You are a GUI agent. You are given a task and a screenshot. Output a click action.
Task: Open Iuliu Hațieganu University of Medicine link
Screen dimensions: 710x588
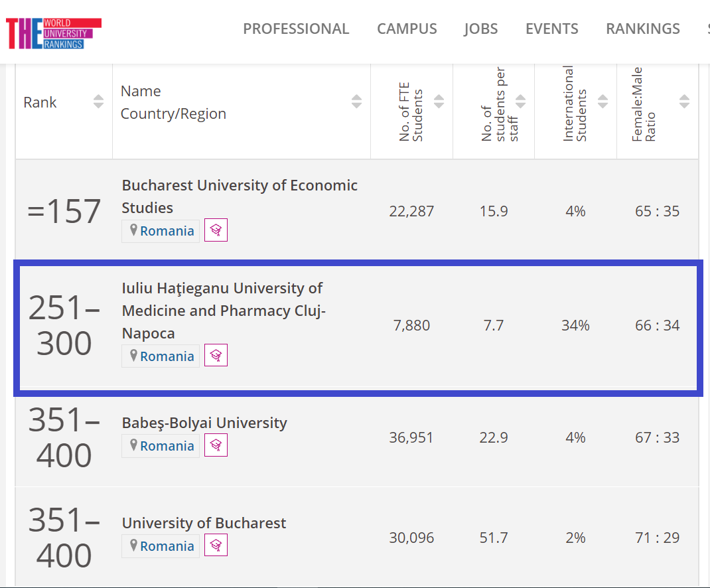point(224,311)
